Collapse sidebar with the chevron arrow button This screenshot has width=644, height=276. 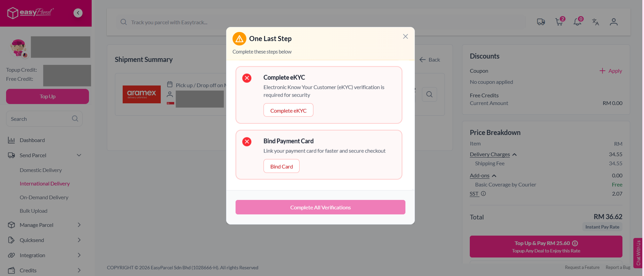(x=78, y=13)
